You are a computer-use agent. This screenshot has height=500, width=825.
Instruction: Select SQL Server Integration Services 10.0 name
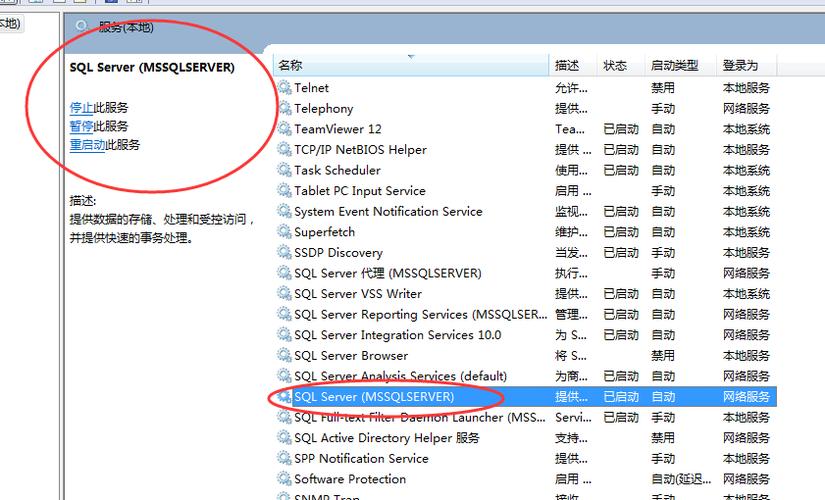click(x=398, y=335)
